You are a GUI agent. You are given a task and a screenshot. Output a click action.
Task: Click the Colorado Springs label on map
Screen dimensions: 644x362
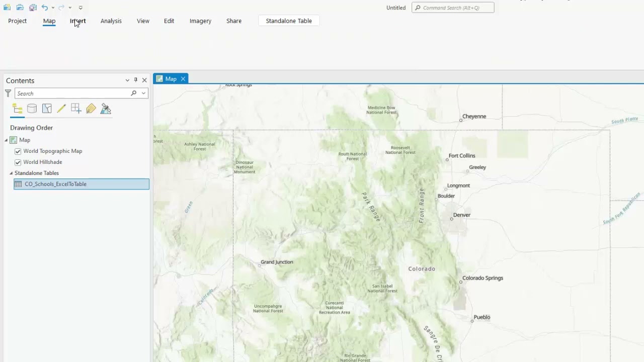(483, 278)
